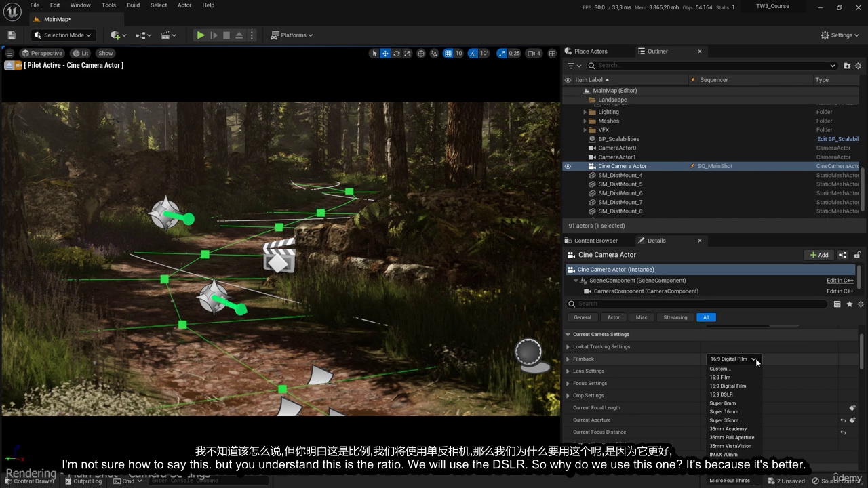The width and height of the screenshot is (868, 488).
Task: Open the Build menu
Action: 133,5
